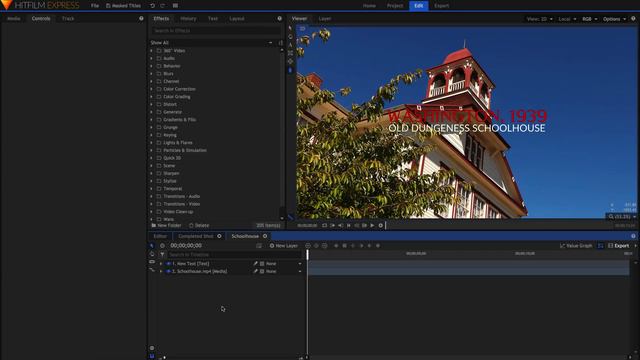Expand the Schoolhouse.mp4 layer properties
640x360 pixels.
[x=161, y=271]
